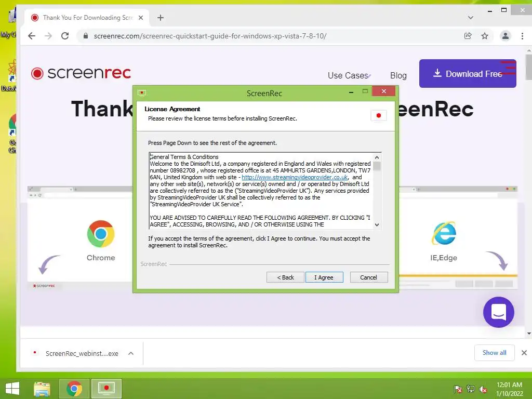Open the live chat widget bubble
Viewport: 532px width, 399px height.
(x=498, y=312)
